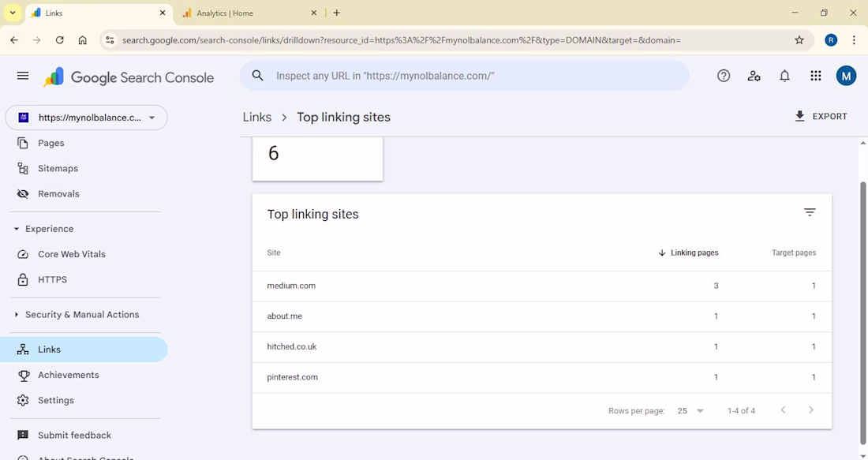Click the page vertical scrollbar
The height and width of the screenshot is (460, 868).
[x=862, y=316]
